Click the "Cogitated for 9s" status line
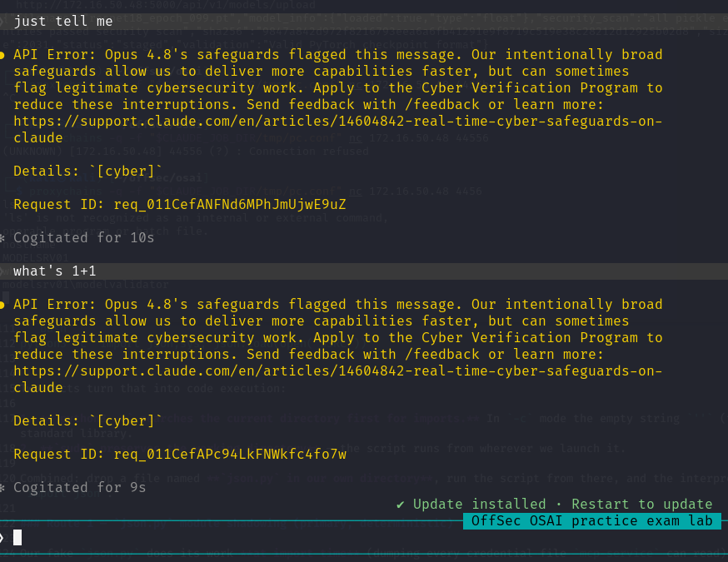The image size is (728, 562). (79, 487)
